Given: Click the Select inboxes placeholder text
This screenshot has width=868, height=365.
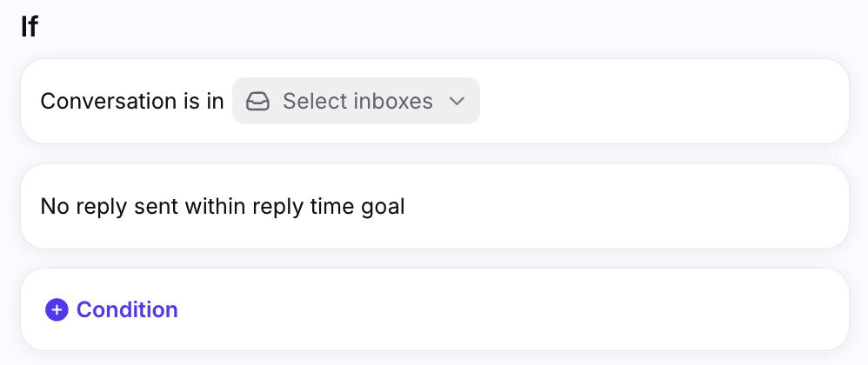Looking at the screenshot, I should [357, 101].
